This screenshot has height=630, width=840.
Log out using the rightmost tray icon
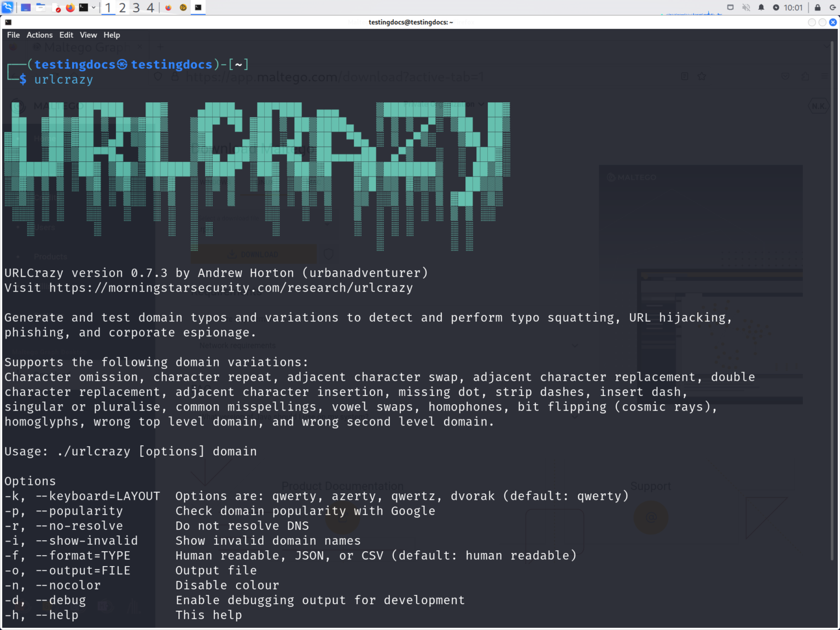click(833, 8)
